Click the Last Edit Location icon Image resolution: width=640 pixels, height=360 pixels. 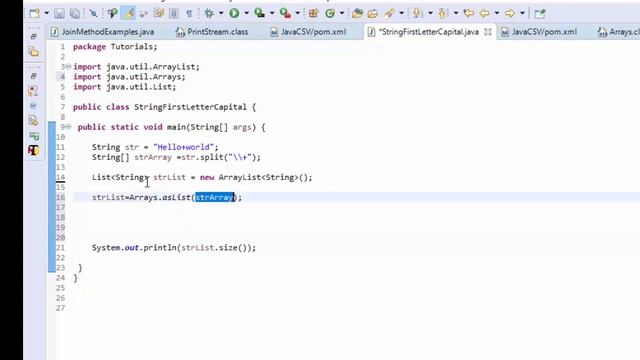[x=469, y=13]
